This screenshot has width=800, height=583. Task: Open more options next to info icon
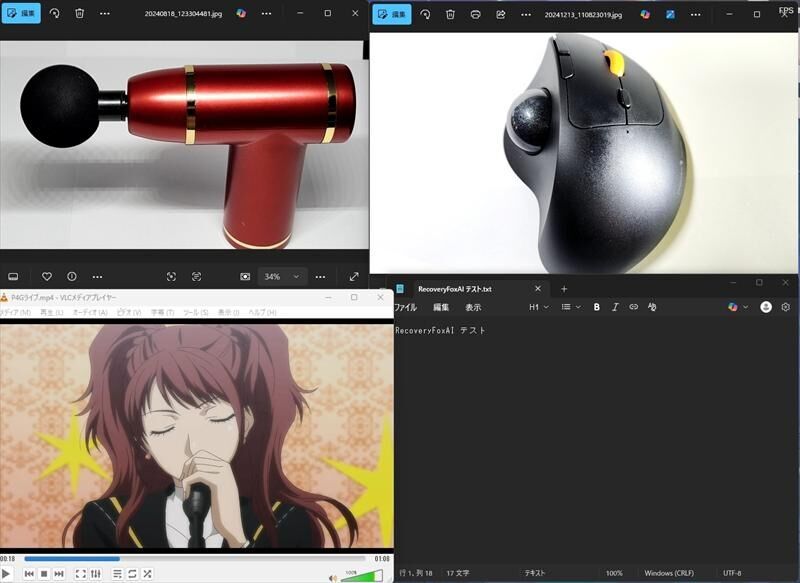(97, 276)
